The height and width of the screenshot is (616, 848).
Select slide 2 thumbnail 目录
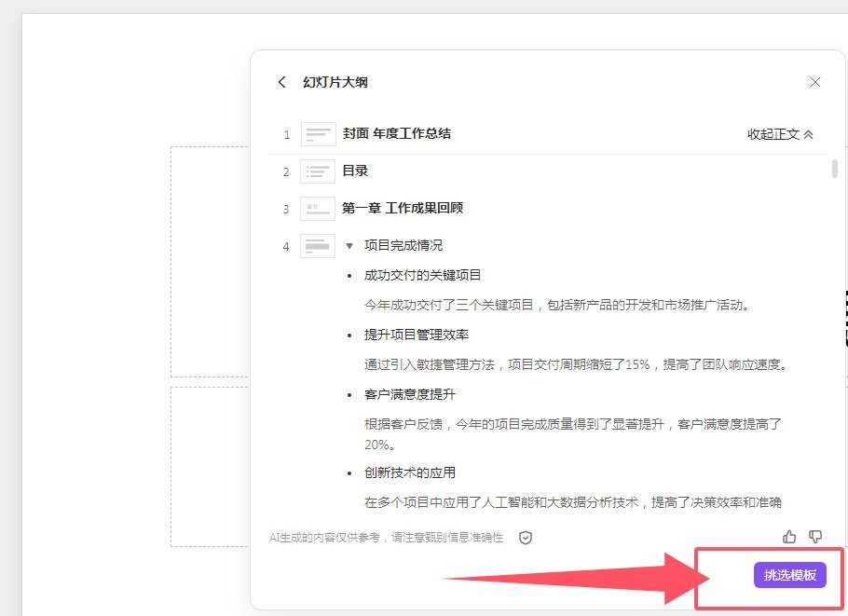pyautogui.click(x=318, y=171)
